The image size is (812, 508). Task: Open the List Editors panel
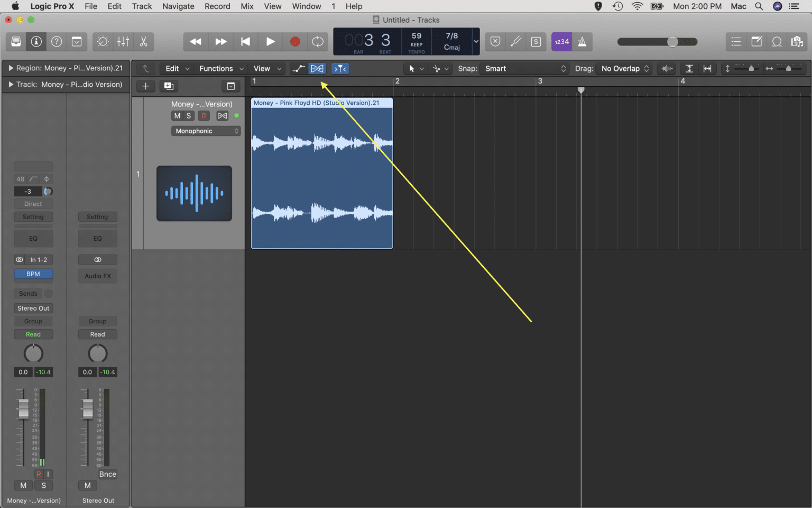coord(736,41)
